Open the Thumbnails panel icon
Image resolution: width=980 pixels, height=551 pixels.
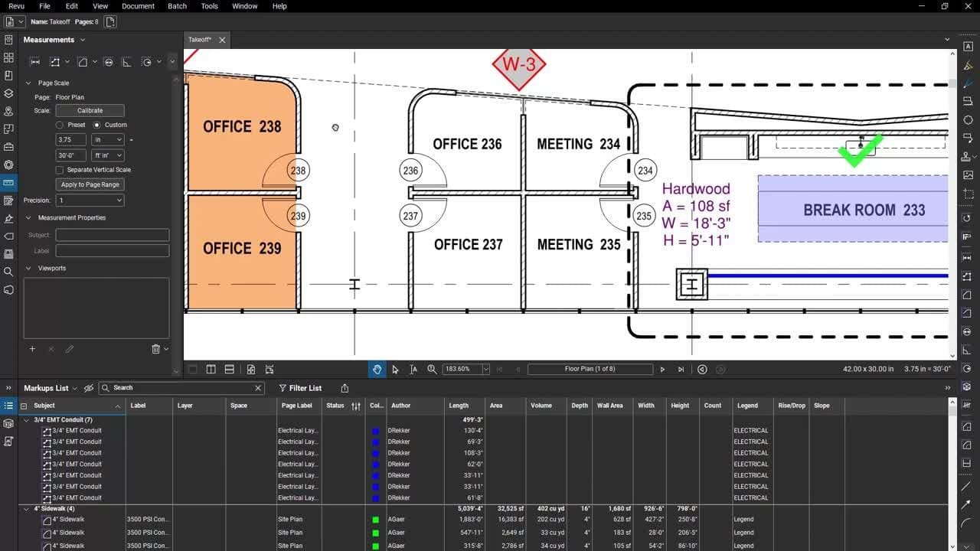point(8,57)
